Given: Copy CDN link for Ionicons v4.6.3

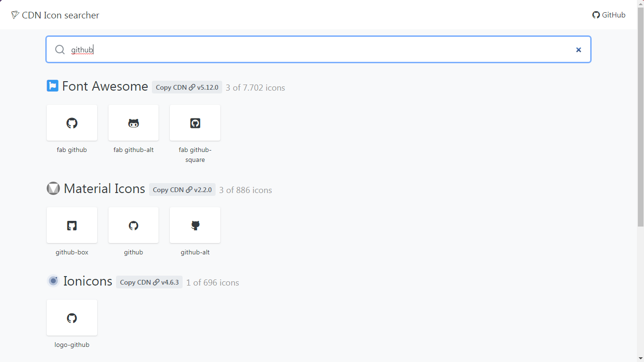Looking at the screenshot, I should [149, 282].
